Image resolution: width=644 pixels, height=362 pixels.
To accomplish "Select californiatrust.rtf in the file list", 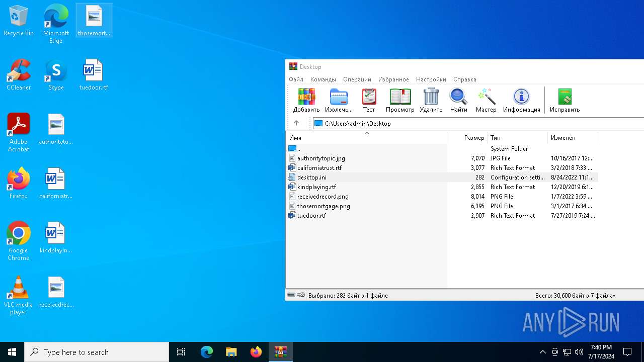I will [x=442, y=168].
